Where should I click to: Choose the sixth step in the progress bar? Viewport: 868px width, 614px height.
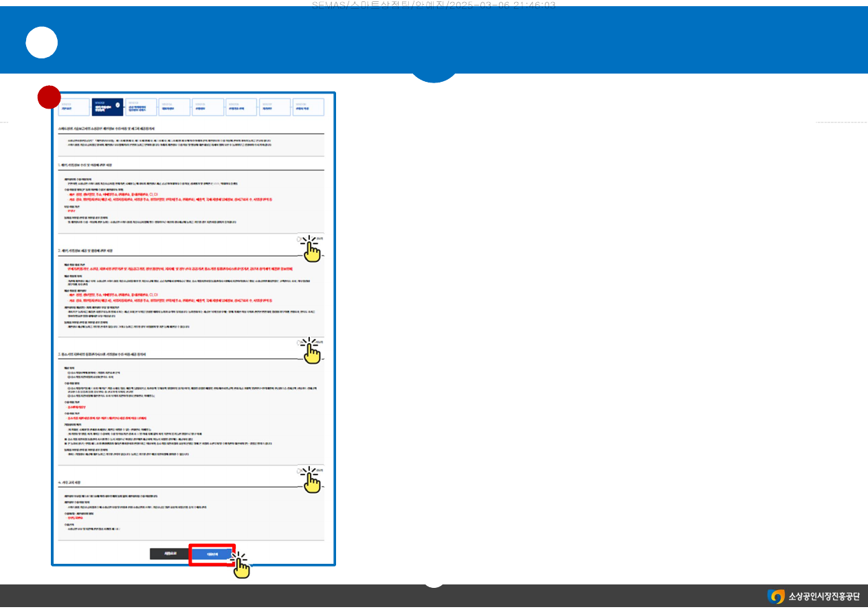242,107
